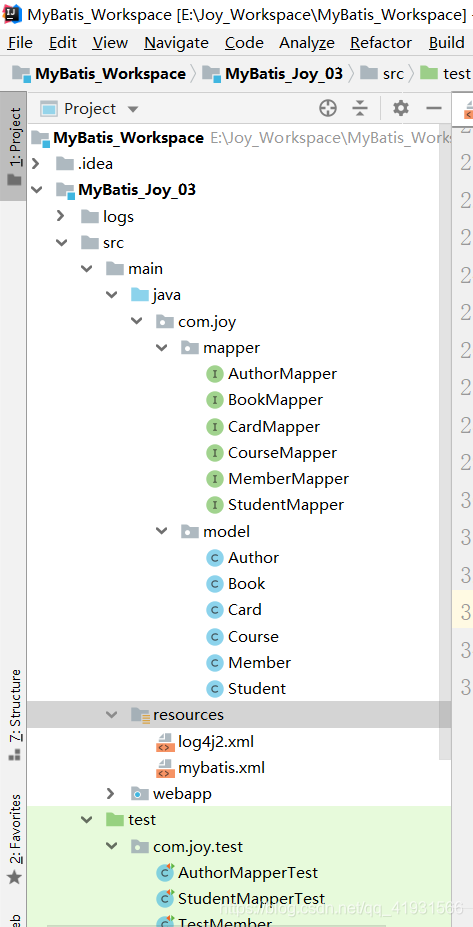Click the MemberMapper interface icon

coord(214,479)
